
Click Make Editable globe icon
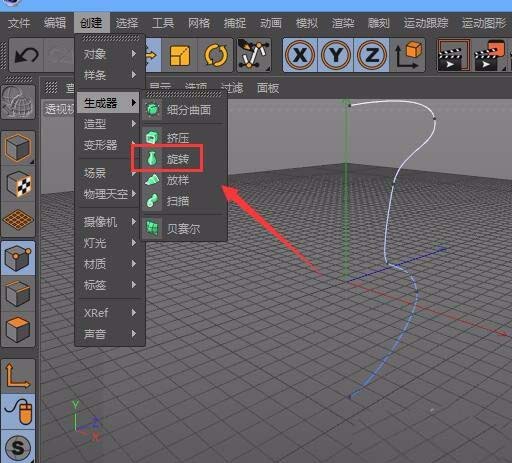(x=18, y=101)
